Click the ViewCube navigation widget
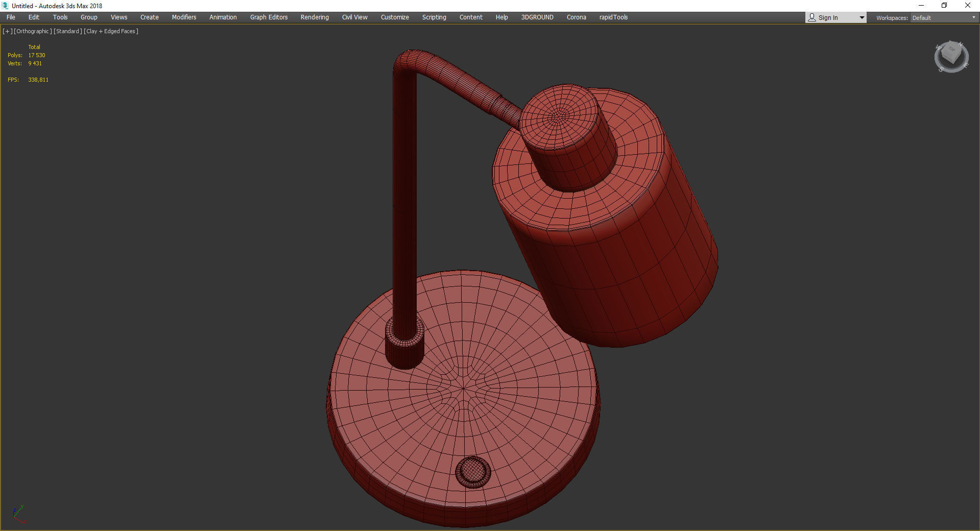 951,57
